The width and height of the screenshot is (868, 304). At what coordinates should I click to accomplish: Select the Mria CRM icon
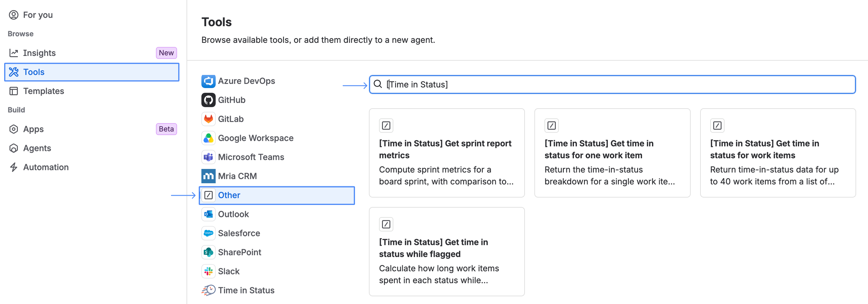[208, 176]
